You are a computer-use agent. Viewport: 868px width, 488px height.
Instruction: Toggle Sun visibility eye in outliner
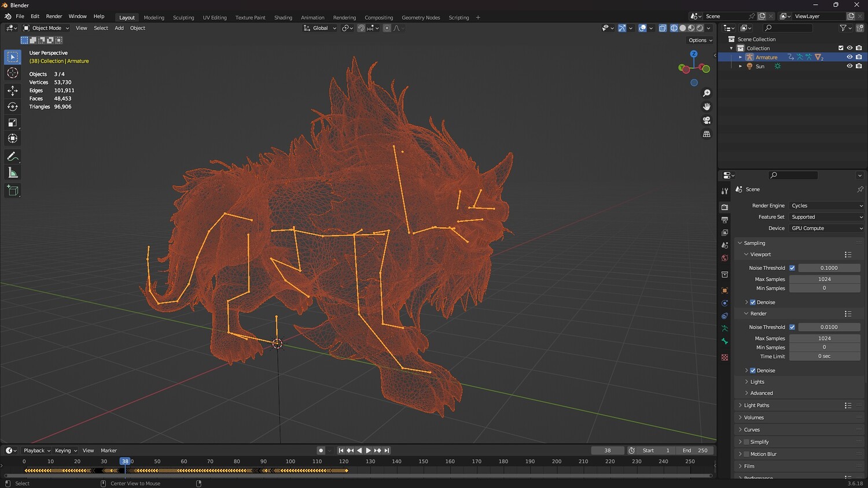coord(849,66)
